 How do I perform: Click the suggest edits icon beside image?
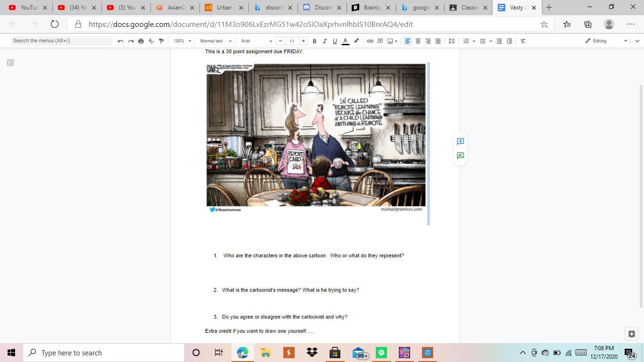point(460,156)
